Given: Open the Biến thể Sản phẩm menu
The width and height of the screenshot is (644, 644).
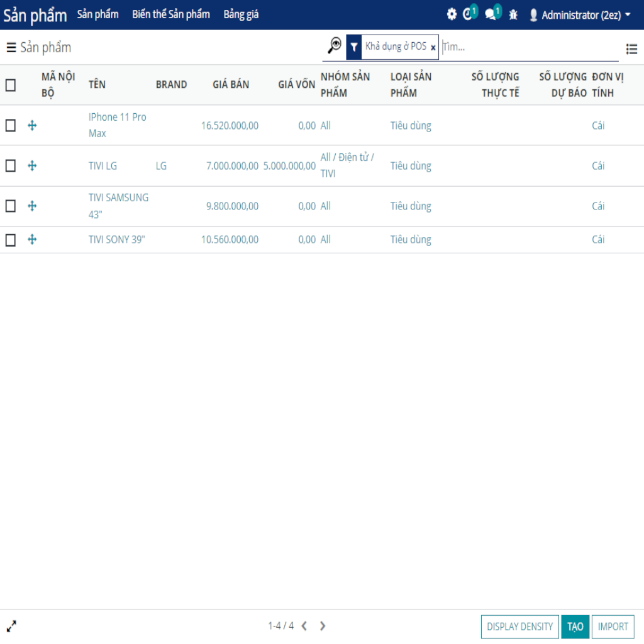Looking at the screenshot, I should [170, 14].
